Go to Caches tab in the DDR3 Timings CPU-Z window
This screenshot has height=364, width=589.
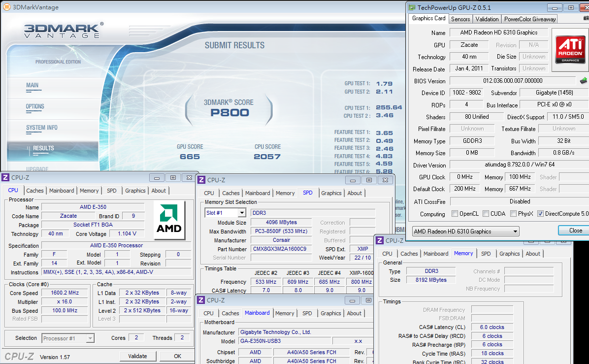pyautogui.click(x=409, y=254)
